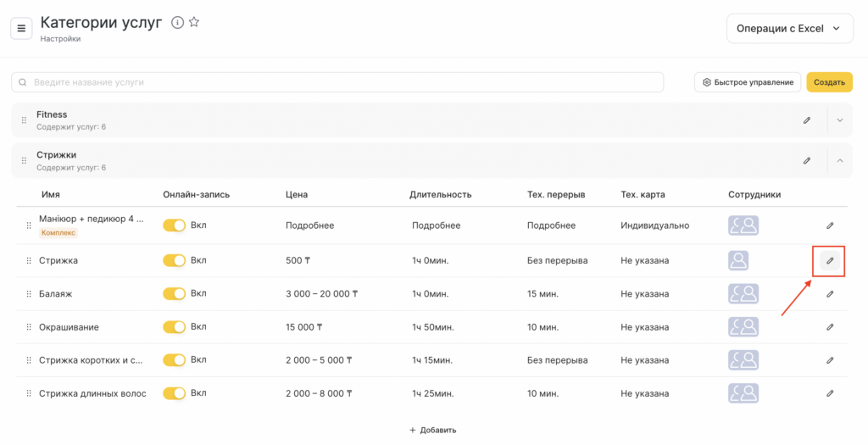Collapse the Стрижки category
Screen dimensions: 868x445
coord(840,160)
